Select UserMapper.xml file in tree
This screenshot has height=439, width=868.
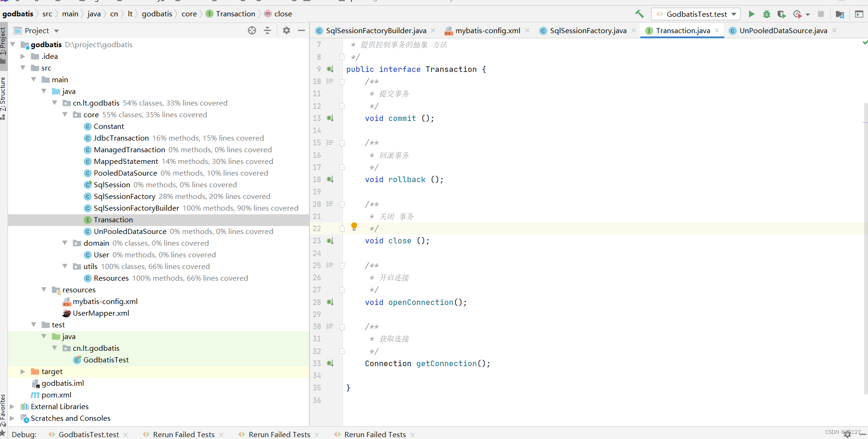pos(101,313)
